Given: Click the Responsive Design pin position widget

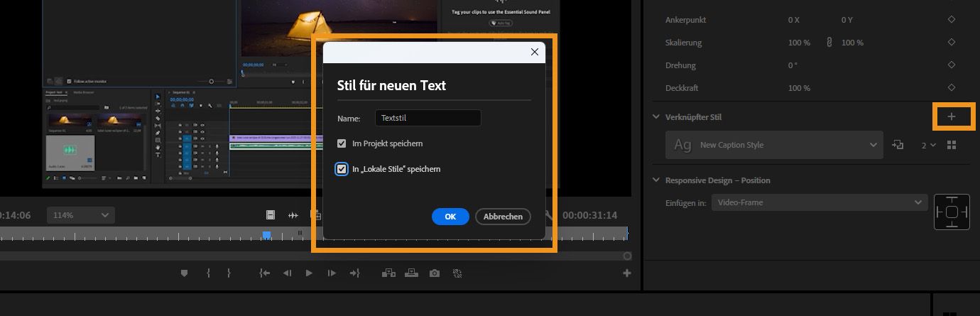Looking at the screenshot, I should (x=952, y=212).
